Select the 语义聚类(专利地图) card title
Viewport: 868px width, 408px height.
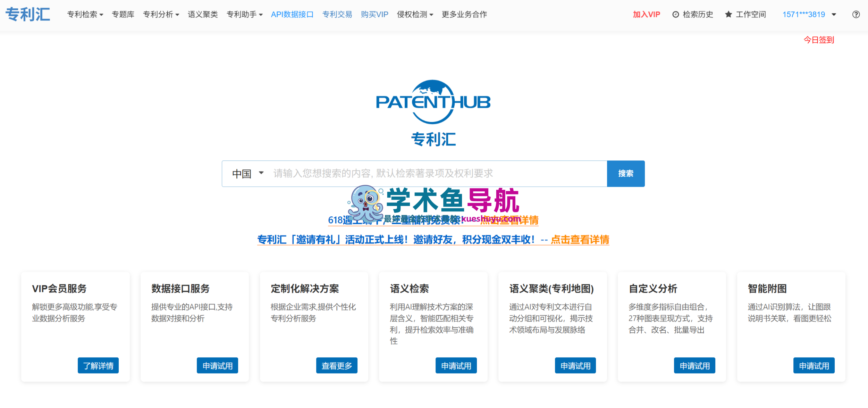551,289
